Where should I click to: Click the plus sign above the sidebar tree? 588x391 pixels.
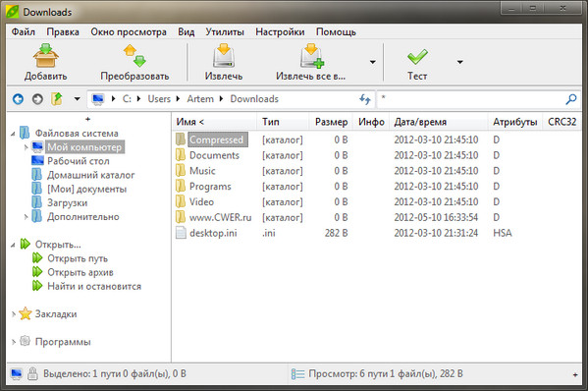coord(87,119)
